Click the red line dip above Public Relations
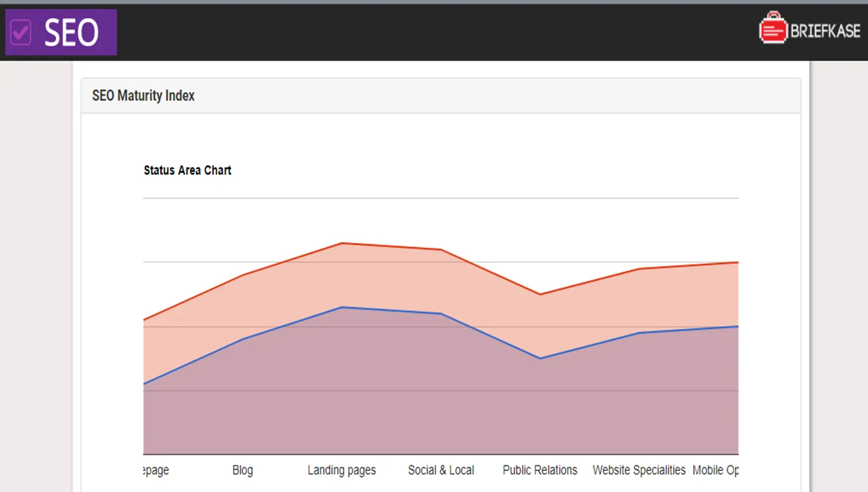 [x=540, y=294]
